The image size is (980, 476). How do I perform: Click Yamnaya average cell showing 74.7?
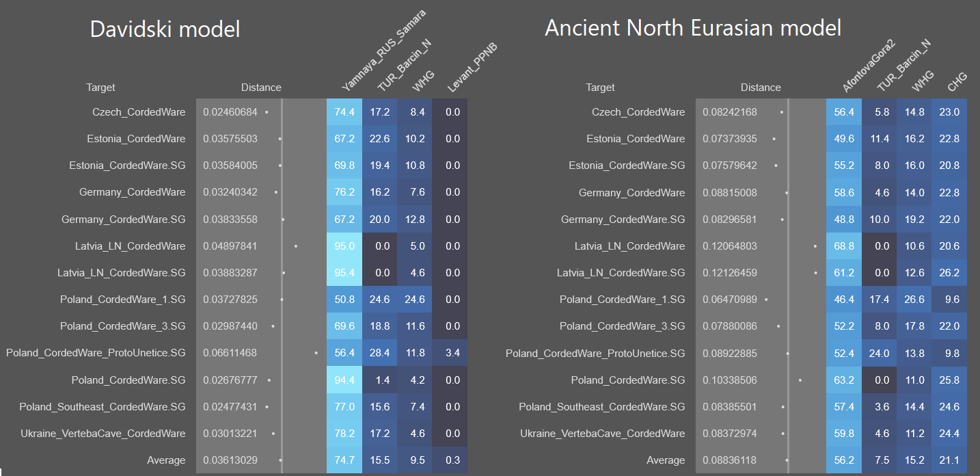[x=344, y=460]
